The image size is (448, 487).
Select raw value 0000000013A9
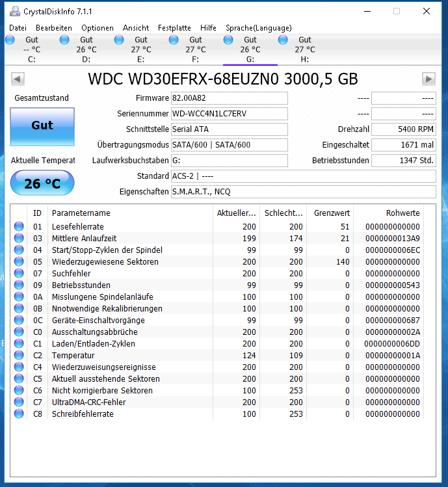pos(392,239)
